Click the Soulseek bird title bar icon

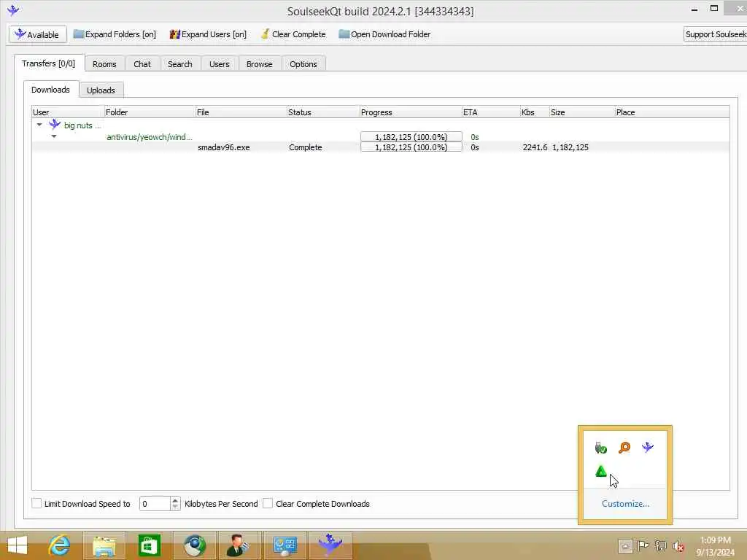click(x=13, y=9)
